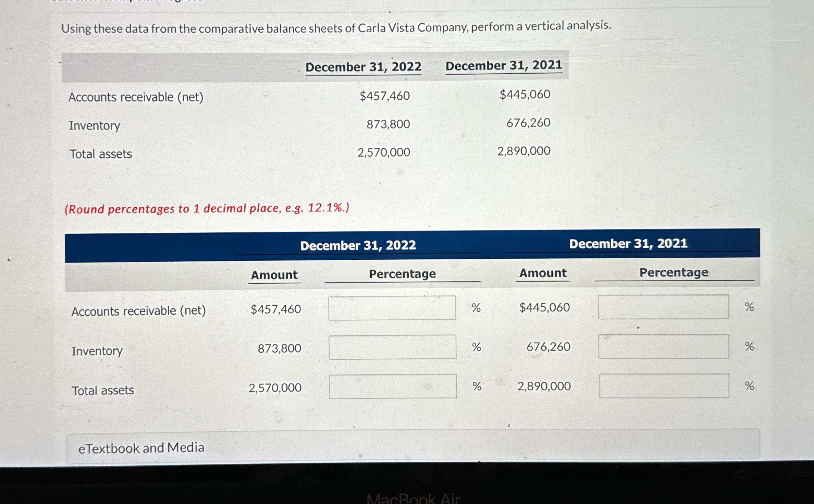Click the Percentage column heading for 2022
Image resolution: width=814 pixels, height=504 pixels.
point(402,273)
